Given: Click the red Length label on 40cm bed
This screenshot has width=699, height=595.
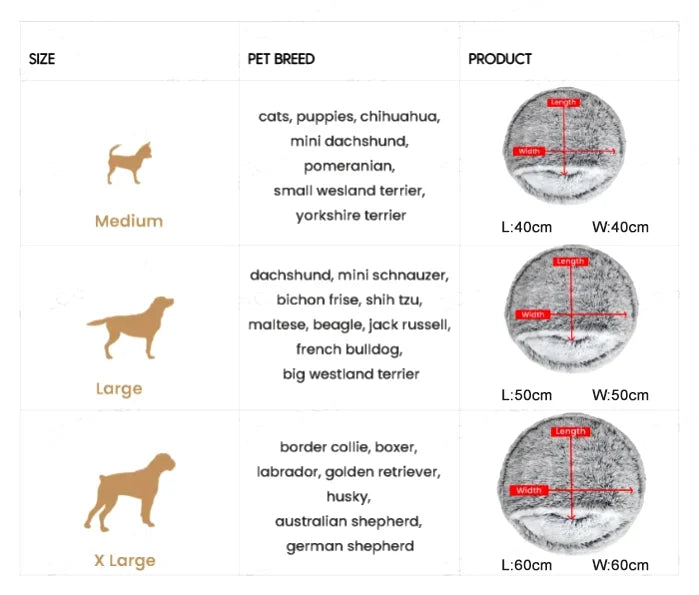Looking at the screenshot, I should click(x=563, y=102).
